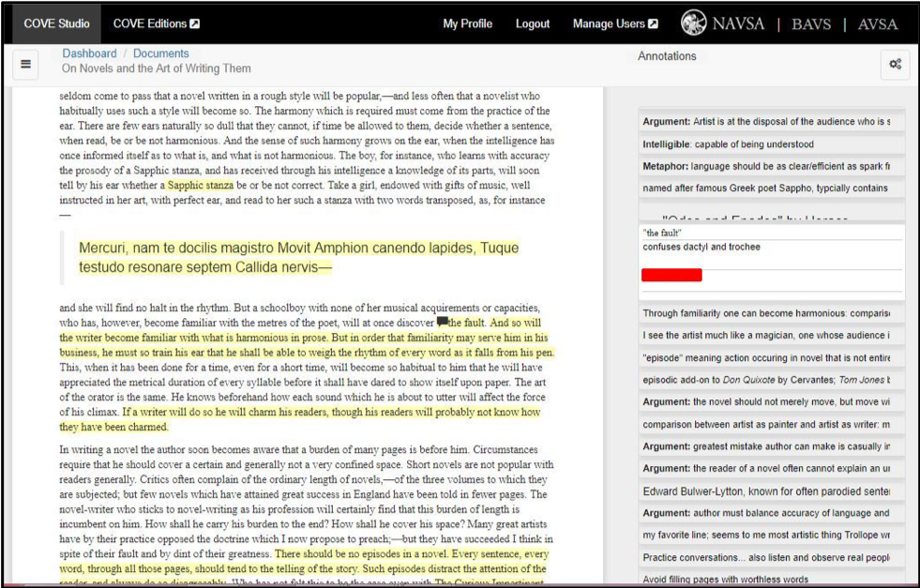Open Manage Users page
The height and width of the screenshot is (588, 920).
point(615,23)
